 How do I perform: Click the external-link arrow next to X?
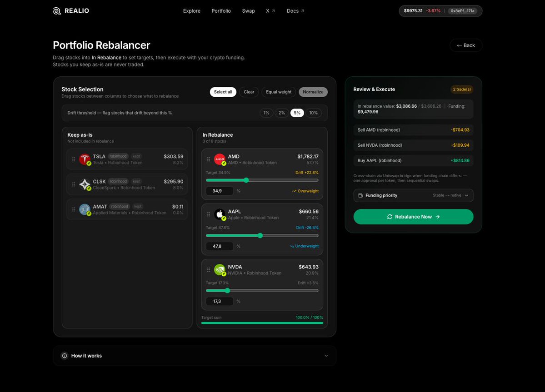[x=273, y=11]
